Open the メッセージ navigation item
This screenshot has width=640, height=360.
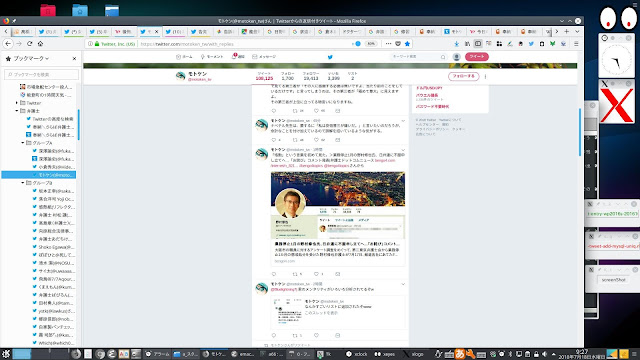[264, 57]
